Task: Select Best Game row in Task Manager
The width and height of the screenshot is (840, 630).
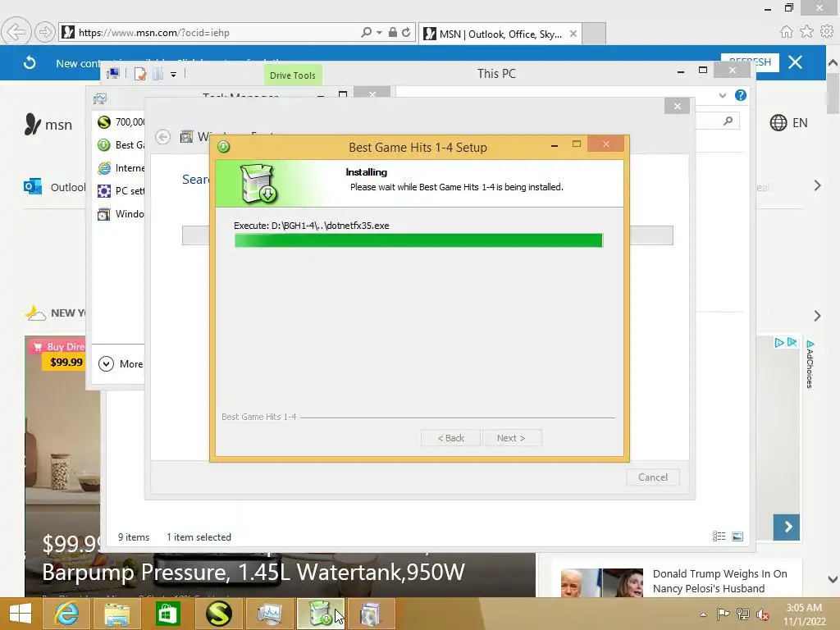Action: coord(121,145)
